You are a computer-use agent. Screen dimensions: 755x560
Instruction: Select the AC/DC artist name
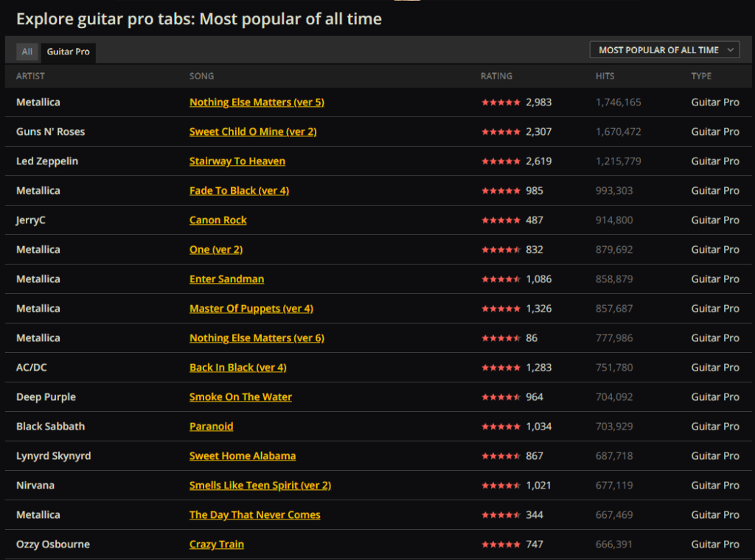tap(32, 367)
